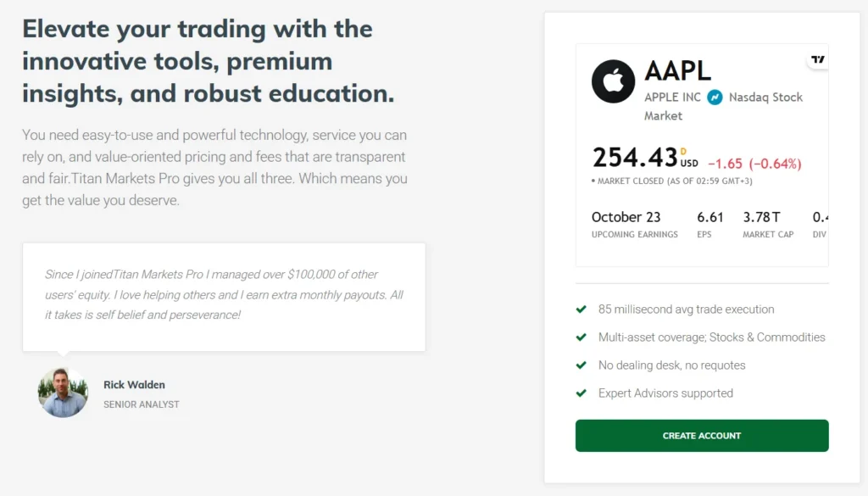868x496 pixels.
Task: Click the 254.43 stock price
Action: click(x=634, y=158)
